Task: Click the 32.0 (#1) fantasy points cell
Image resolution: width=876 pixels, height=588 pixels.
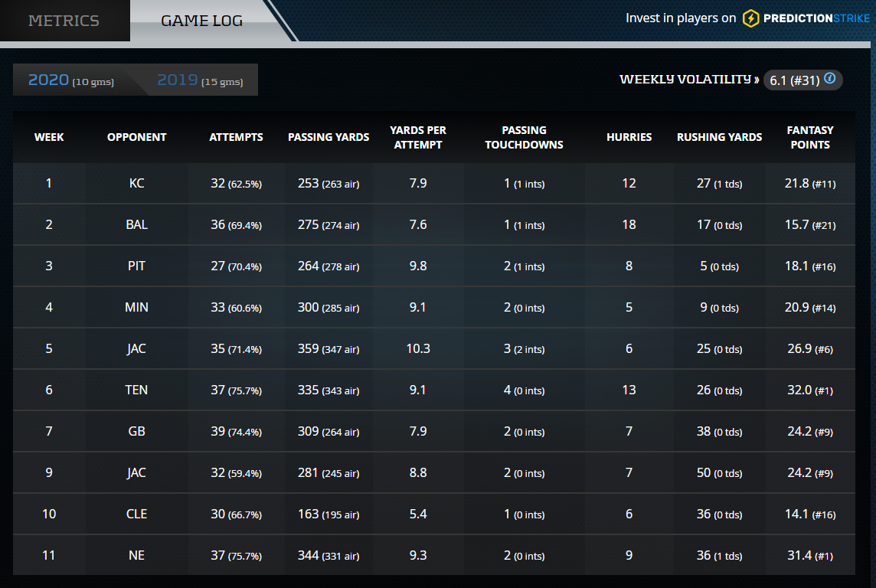Action: click(x=809, y=390)
